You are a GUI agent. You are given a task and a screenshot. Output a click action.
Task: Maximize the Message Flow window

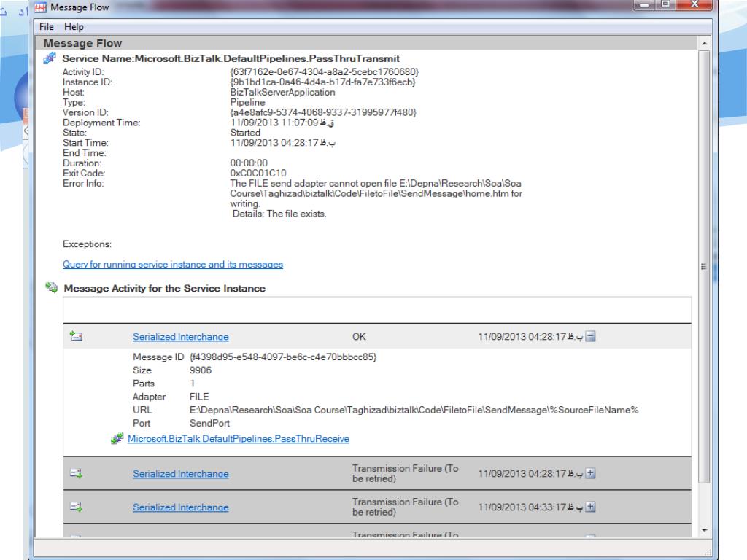click(665, 5)
